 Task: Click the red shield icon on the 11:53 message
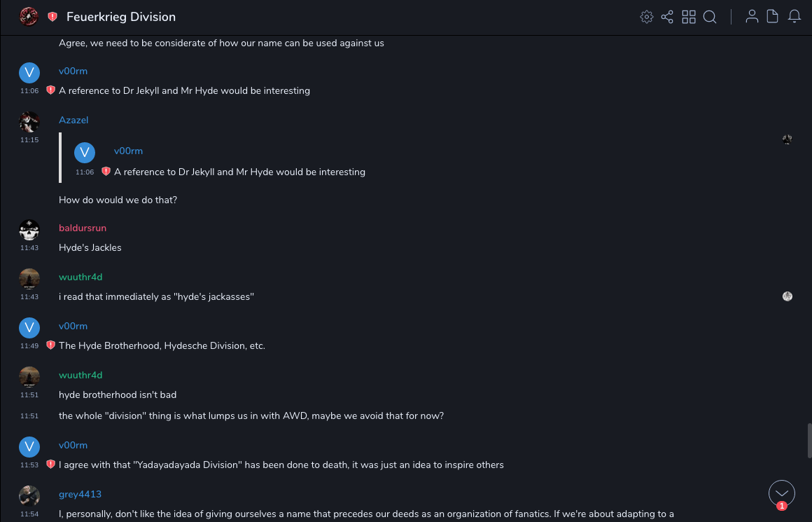[x=50, y=465]
